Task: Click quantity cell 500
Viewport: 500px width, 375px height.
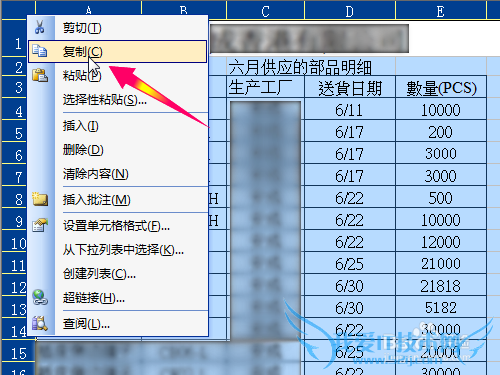Action: point(441,197)
